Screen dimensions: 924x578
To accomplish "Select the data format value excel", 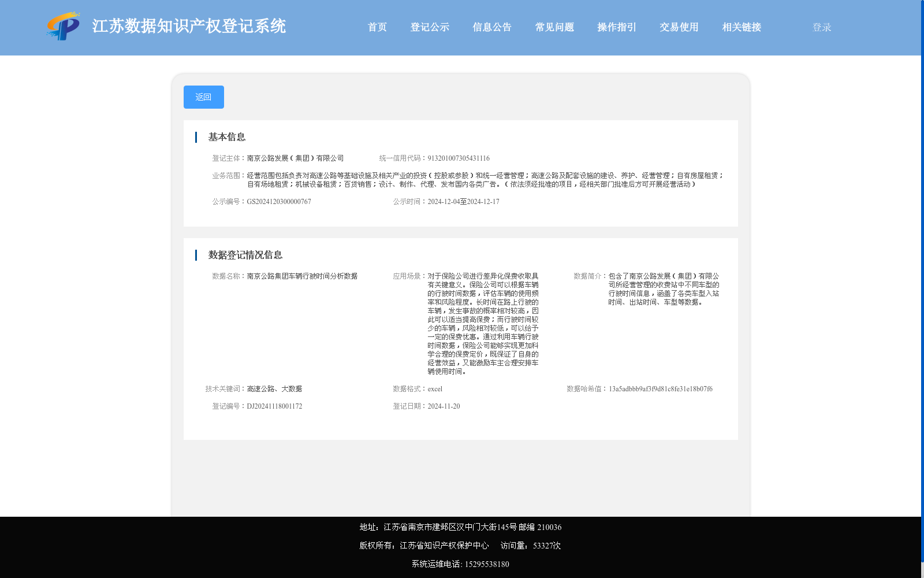I will [435, 389].
